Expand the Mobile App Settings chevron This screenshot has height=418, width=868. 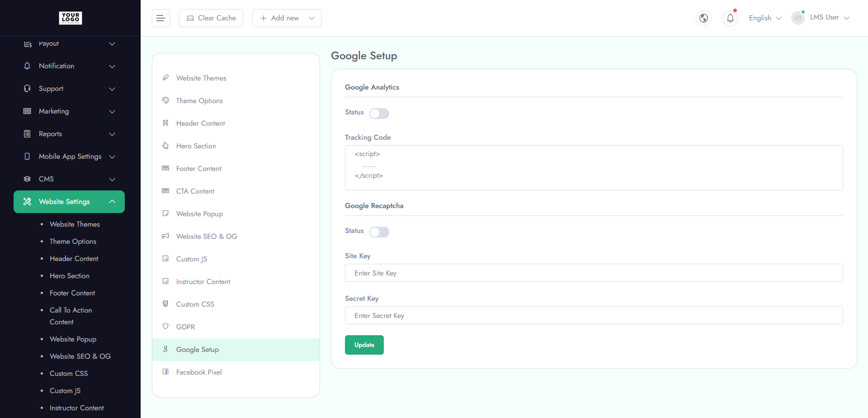point(112,157)
